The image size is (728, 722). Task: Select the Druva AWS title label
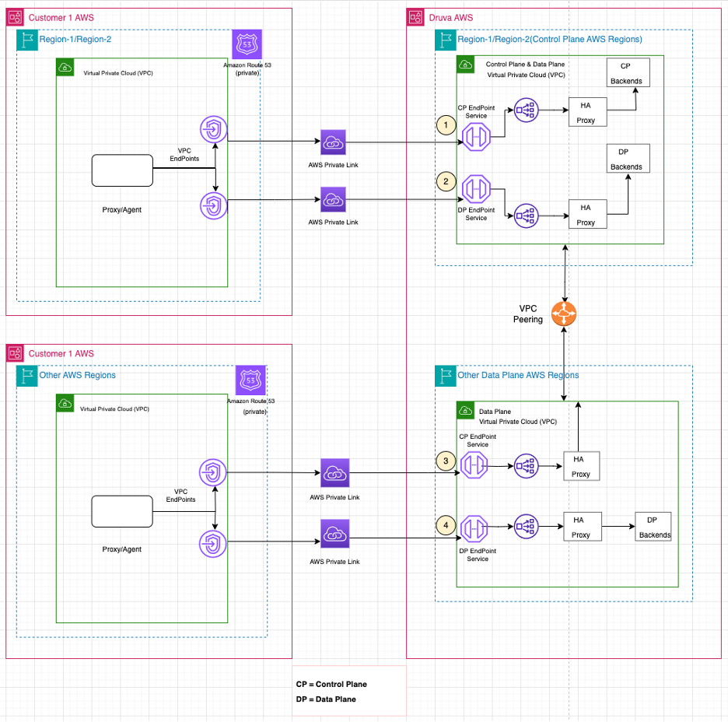[450, 17]
